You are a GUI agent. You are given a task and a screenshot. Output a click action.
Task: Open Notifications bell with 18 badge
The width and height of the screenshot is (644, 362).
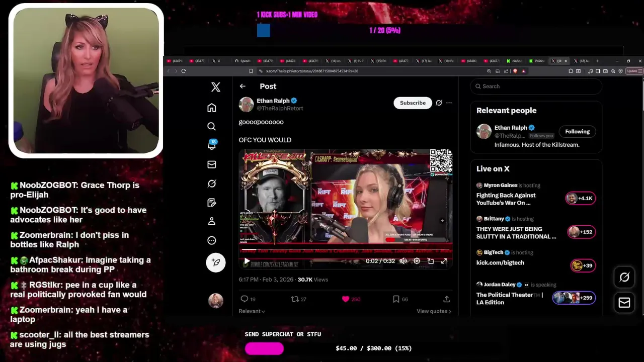pyautogui.click(x=212, y=145)
